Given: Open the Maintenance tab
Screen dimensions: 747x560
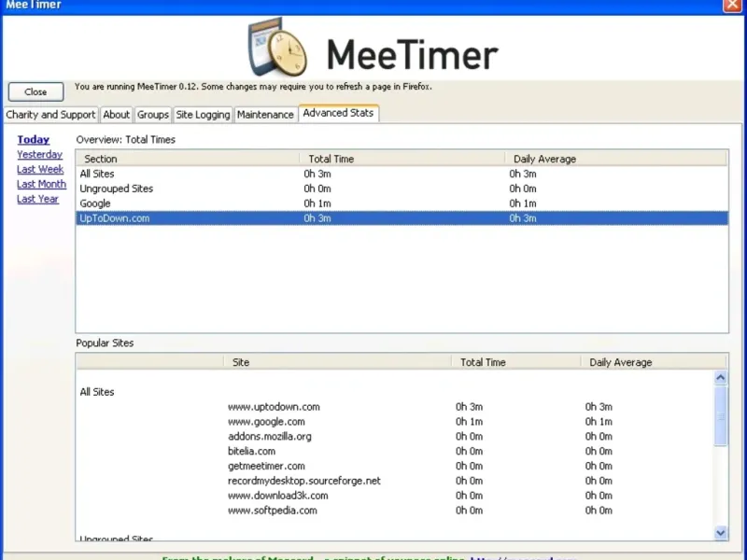Looking at the screenshot, I should [265, 115].
